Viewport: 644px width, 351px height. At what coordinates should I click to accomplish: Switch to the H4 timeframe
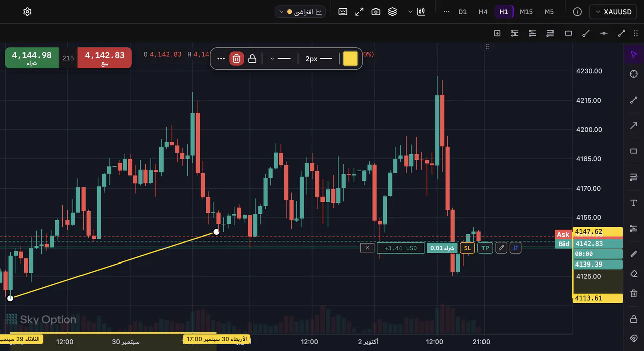click(483, 12)
